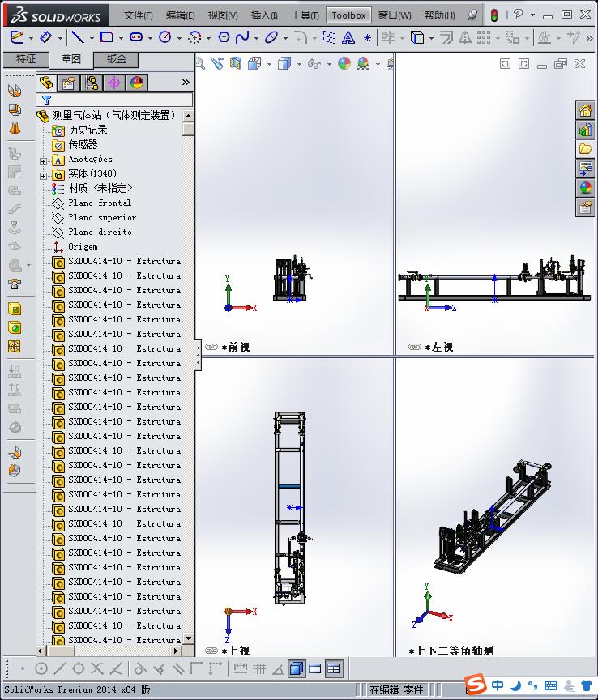Select the sketch Point tool
This screenshot has width=598, height=700.
coord(367,38)
